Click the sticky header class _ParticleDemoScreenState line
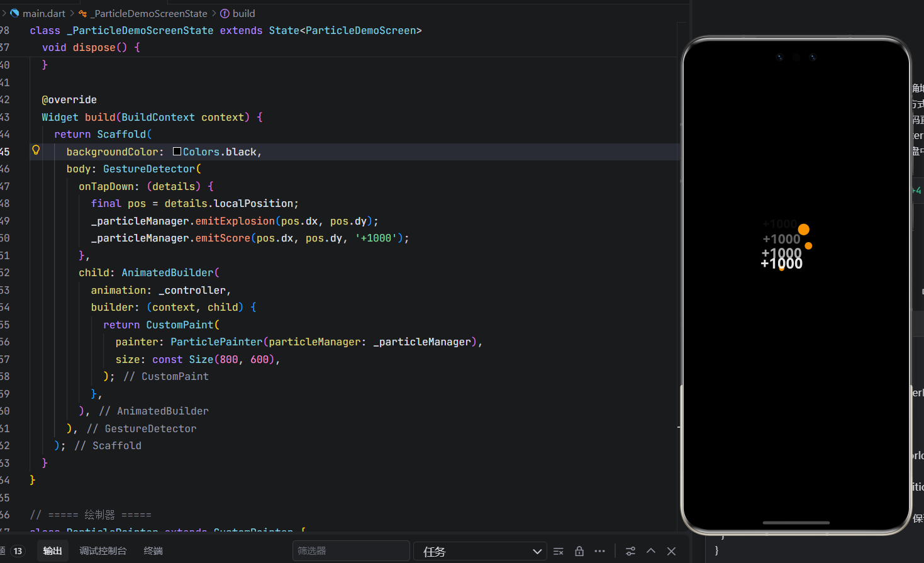Image resolution: width=924 pixels, height=563 pixels. pos(226,30)
